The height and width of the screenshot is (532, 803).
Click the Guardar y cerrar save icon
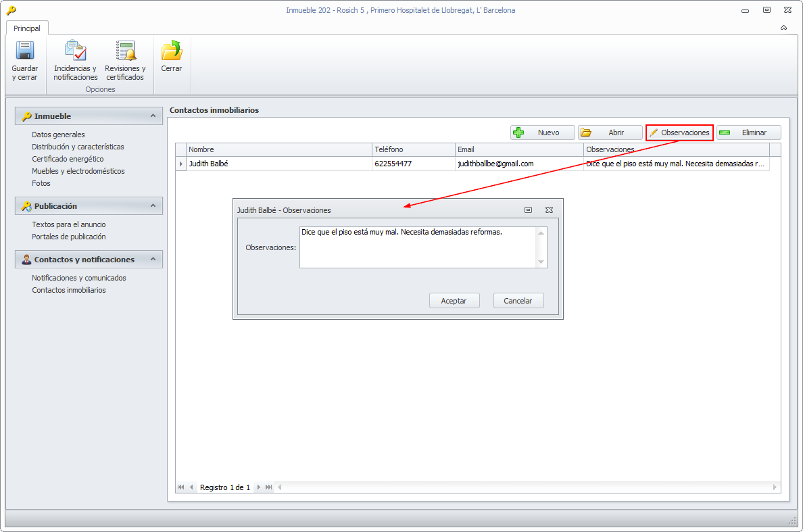tap(24, 51)
